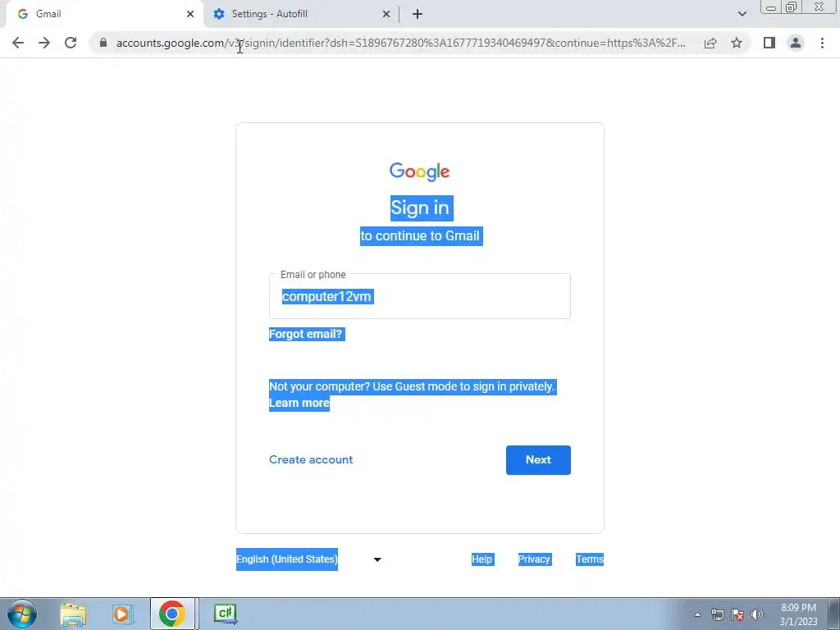Open the Privacy link
Image resolution: width=840 pixels, height=630 pixels.
534,559
